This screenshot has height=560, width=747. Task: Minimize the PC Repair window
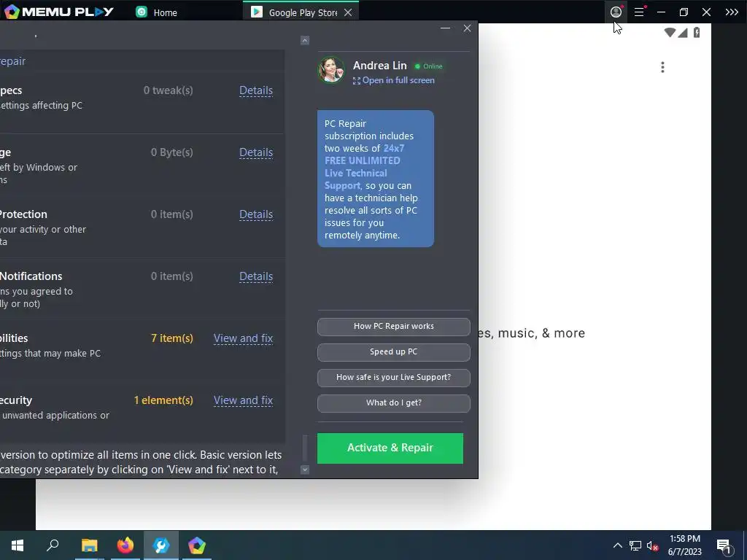(x=446, y=28)
